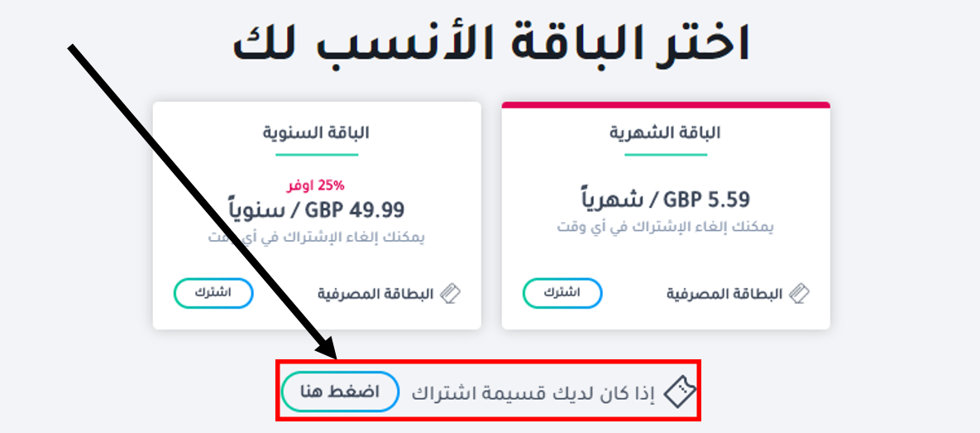
Task: Click the subscription voucher ticket icon
Action: click(680, 391)
